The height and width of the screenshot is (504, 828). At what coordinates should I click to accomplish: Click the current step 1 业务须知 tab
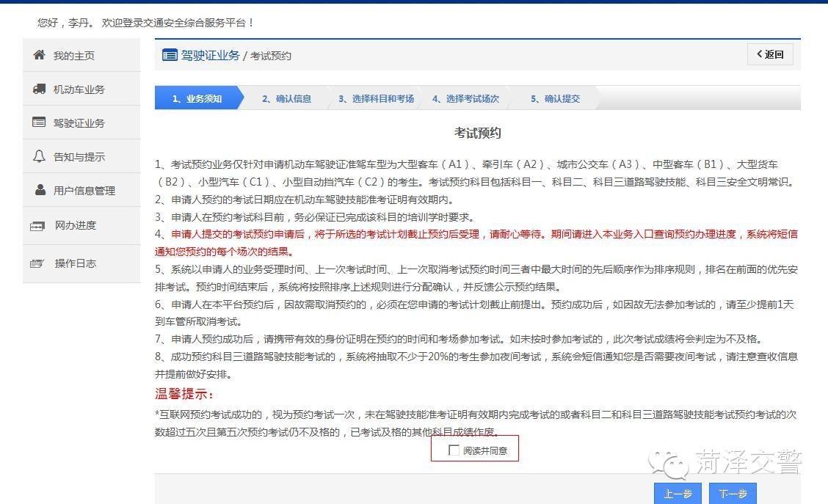coord(198,98)
